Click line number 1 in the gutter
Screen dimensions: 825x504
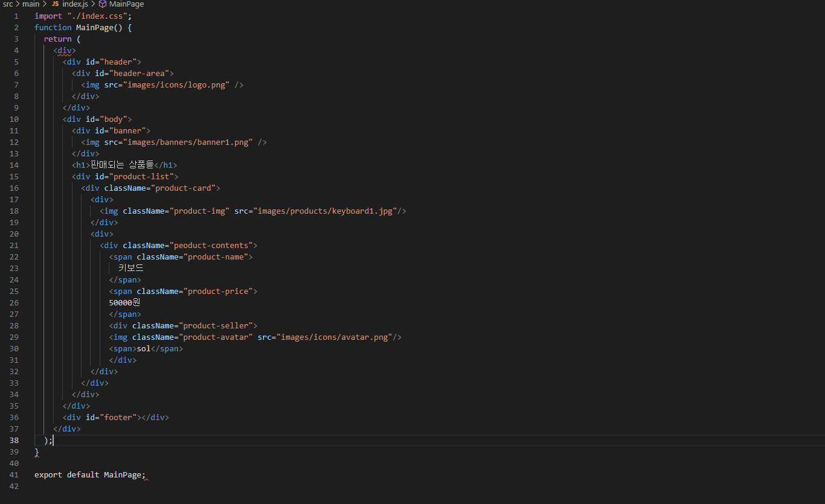[x=16, y=16]
